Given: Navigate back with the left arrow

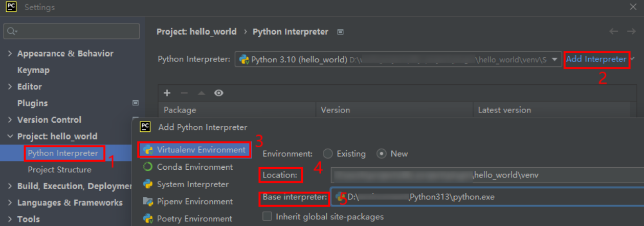Looking at the screenshot, I should [614, 32].
